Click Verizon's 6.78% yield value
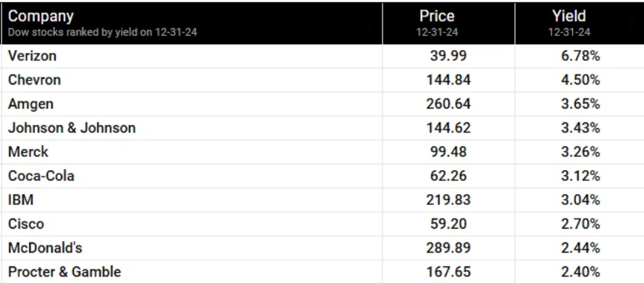The image size is (644, 283). pos(580,56)
